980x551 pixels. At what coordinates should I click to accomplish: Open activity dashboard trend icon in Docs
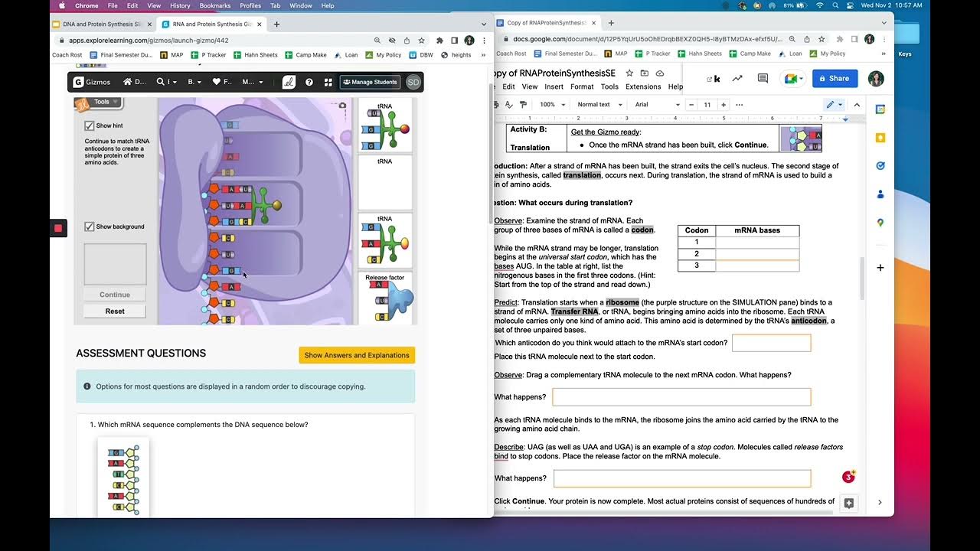(737, 78)
